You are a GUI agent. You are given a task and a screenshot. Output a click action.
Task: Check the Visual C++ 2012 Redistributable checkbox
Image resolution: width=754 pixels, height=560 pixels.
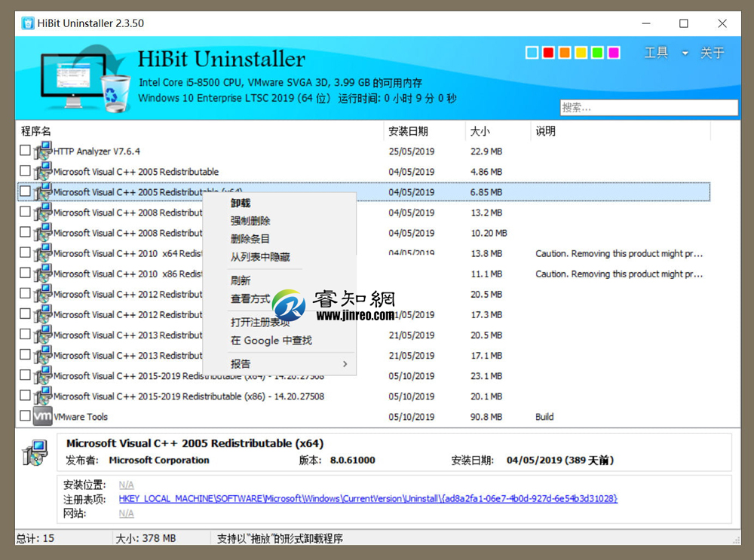pyautogui.click(x=23, y=294)
